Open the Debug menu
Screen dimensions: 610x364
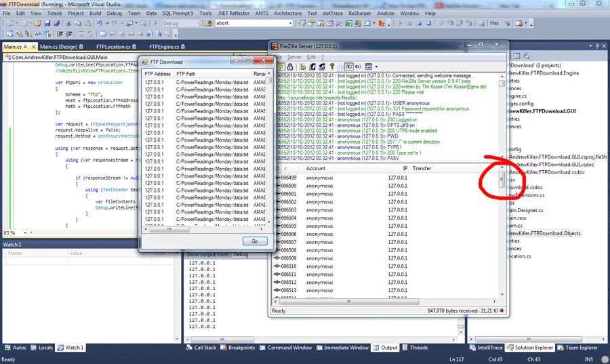pyautogui.click(x=114, y=14)
